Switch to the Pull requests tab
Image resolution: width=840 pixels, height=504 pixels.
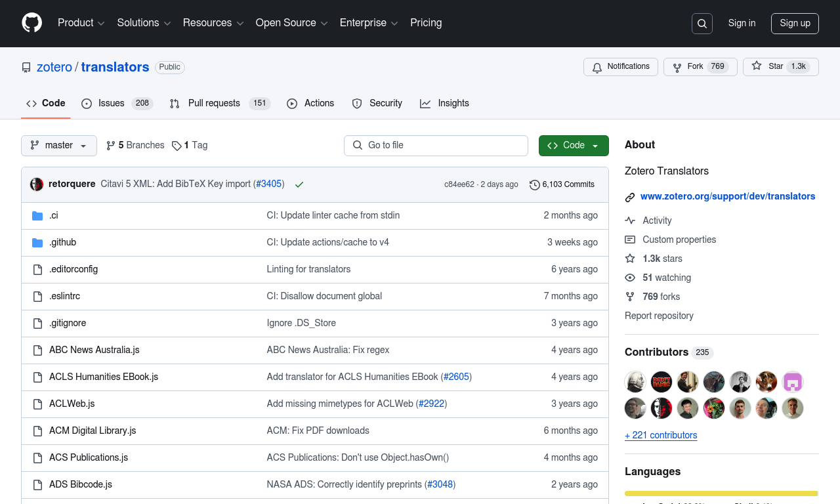[220, 103]
